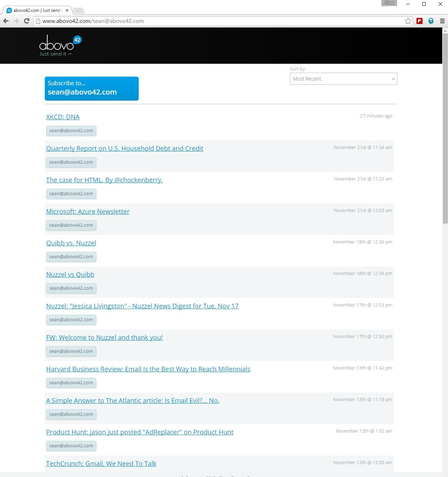This screenshot has height=477, width=448.
Task: Click sean@abovo42.com tag under Product Hunt
Action: (71, 446)
